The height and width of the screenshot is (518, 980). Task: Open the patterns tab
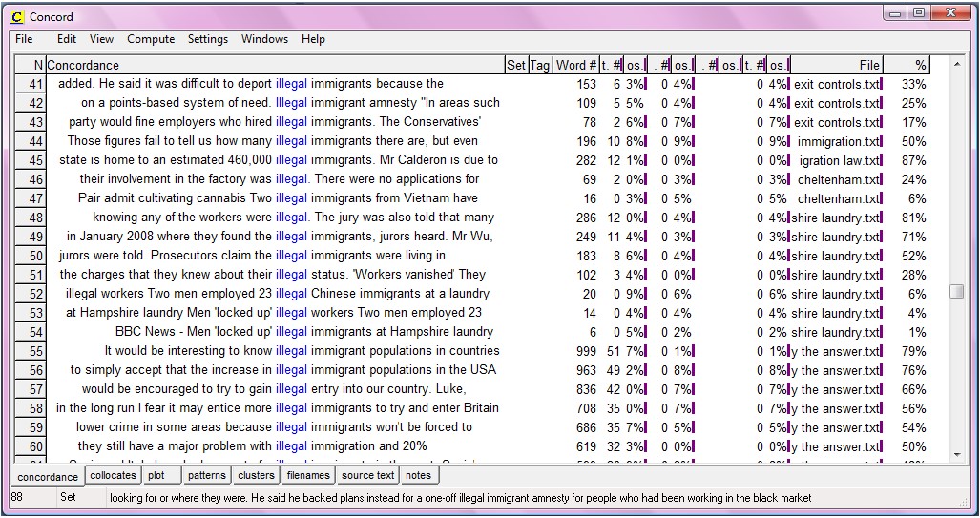coord(207,475)
